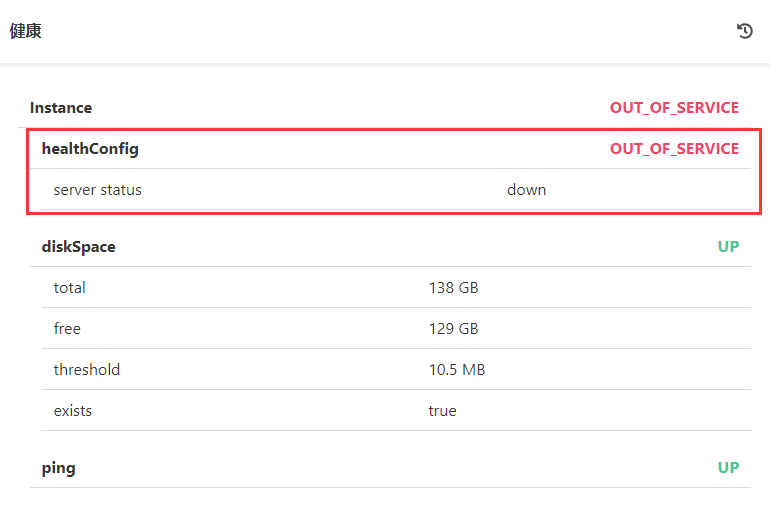Select the threshold row label

click(87, 370)
